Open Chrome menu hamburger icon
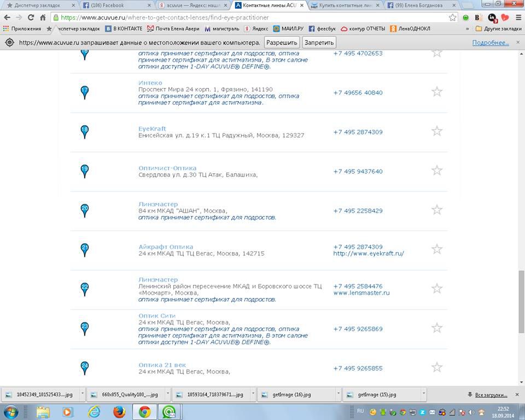This screenshot has width=525, height=420. tap(518, 17)
